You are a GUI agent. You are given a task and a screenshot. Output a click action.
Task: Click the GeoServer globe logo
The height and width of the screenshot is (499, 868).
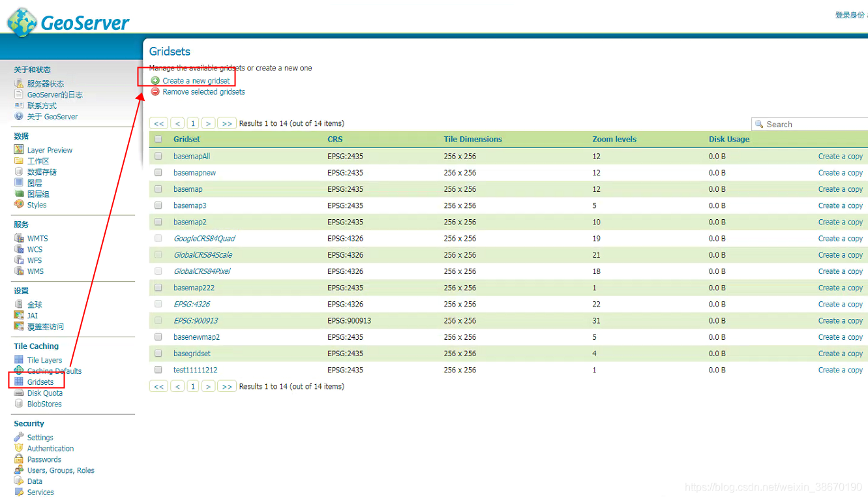pyautogui.click(x=22, y=21)
